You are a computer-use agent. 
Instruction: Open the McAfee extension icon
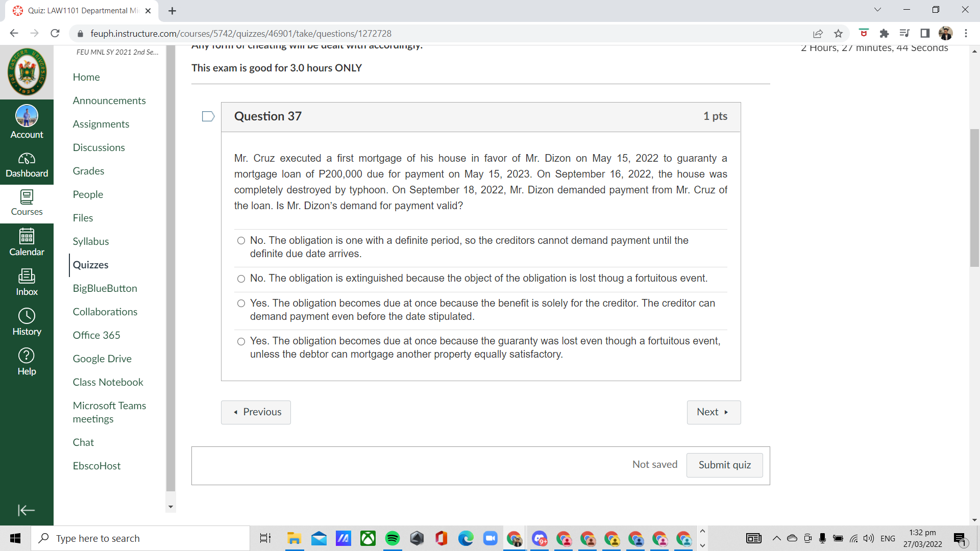point(864,33)
